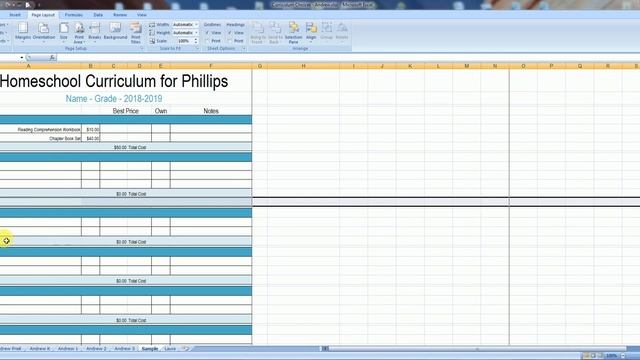Toggle Gridlines Print checkbox
The image size is (640, 360).
(207, 41)
